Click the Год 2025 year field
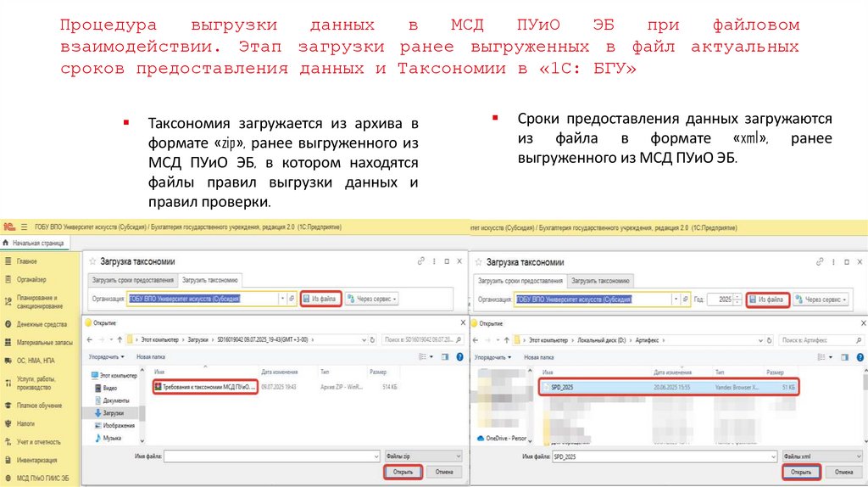This screenshot has height=487, width=868. point(721,299)
